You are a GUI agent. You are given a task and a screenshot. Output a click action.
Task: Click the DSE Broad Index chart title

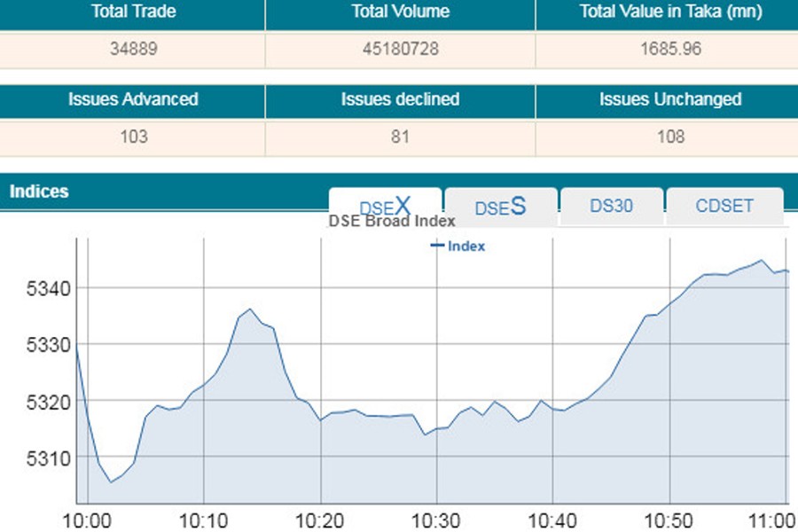pyautogui.click(x=392, y=222)
